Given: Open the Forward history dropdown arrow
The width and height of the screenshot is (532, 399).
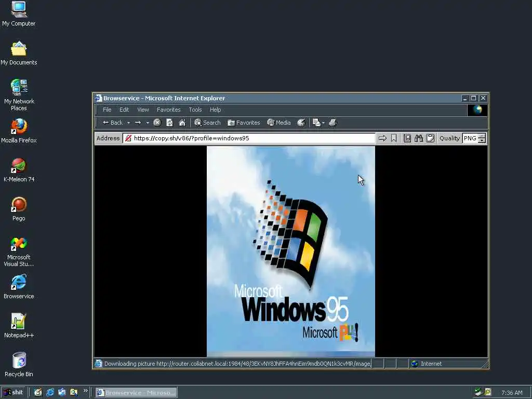Looking at the screenshot, I should coord(148,123).
